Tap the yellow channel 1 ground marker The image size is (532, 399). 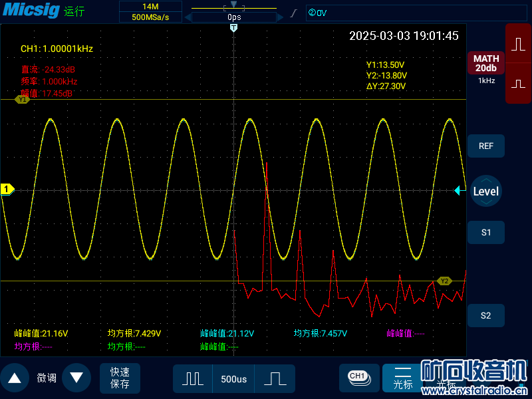(7, 190)
